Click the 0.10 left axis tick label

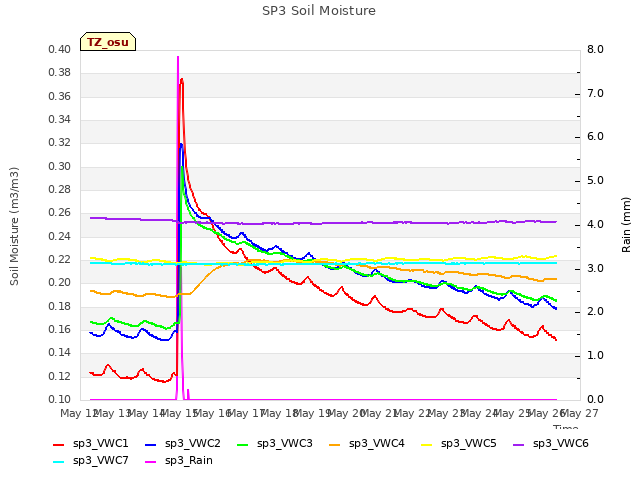point(59,400)
